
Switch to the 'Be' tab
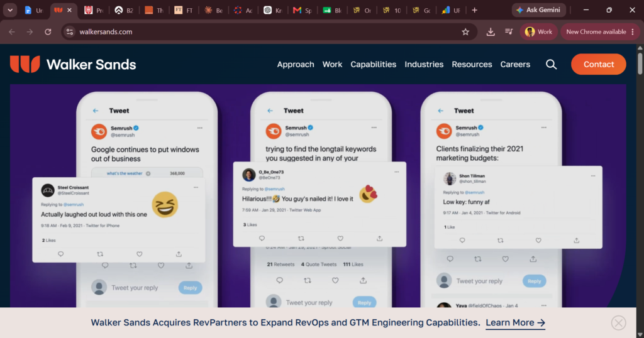pos(214,10)
